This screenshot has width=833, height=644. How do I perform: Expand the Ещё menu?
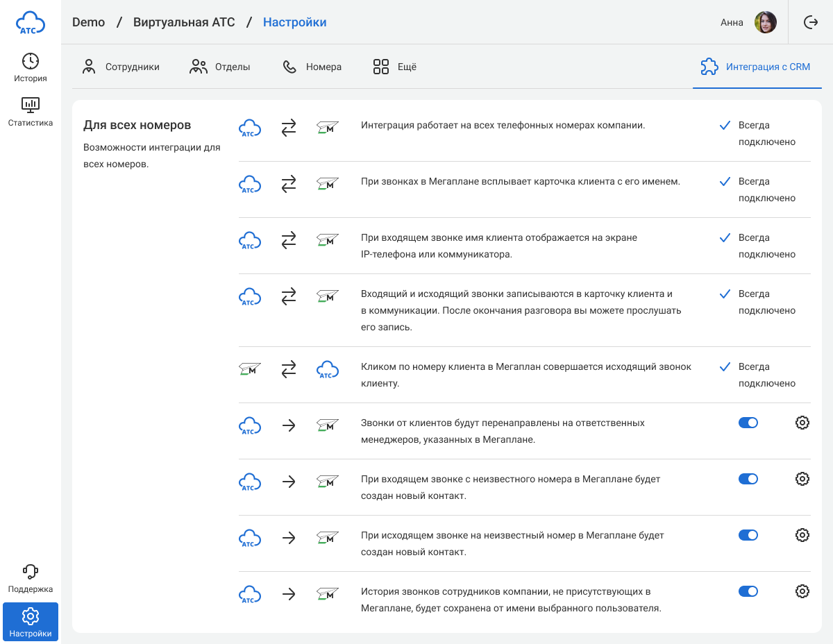click(x=394, y=67)
